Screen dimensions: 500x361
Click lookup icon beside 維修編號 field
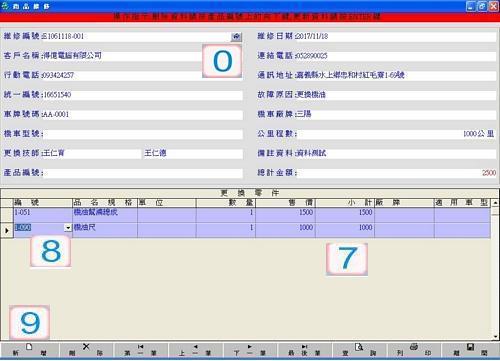point(236,37)
